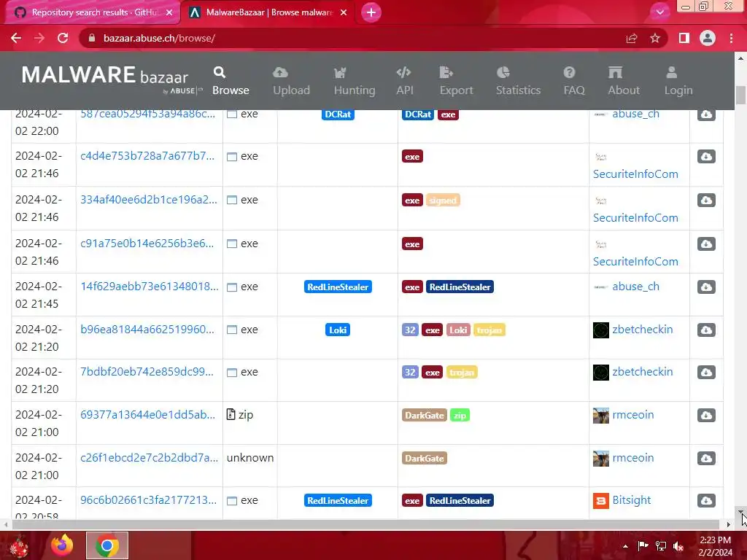The height and width of the screenshot is (560, 747).
Task: Click the Chrome taskbar icon
Action: click(107, 545)
